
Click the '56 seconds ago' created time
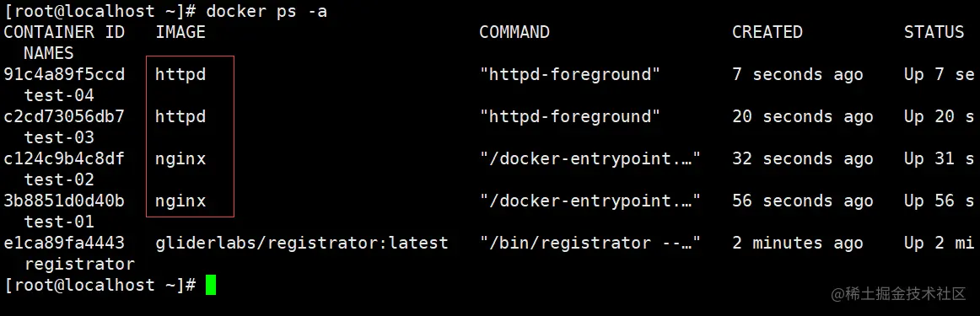(803, 201)
